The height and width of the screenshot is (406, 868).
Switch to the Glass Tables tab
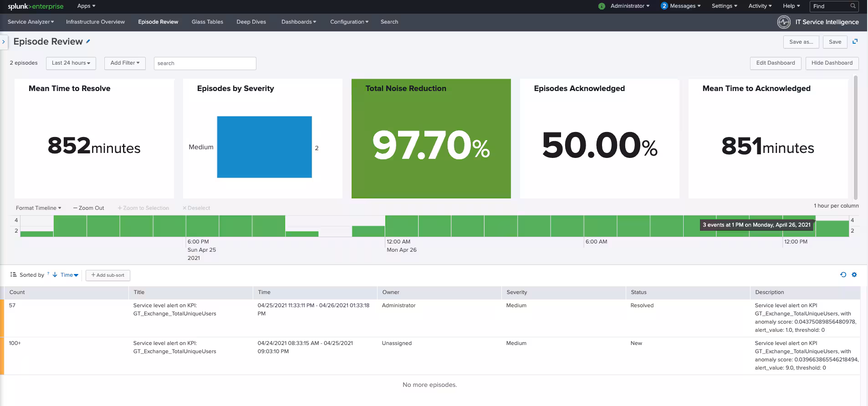[x=207, y=22]
